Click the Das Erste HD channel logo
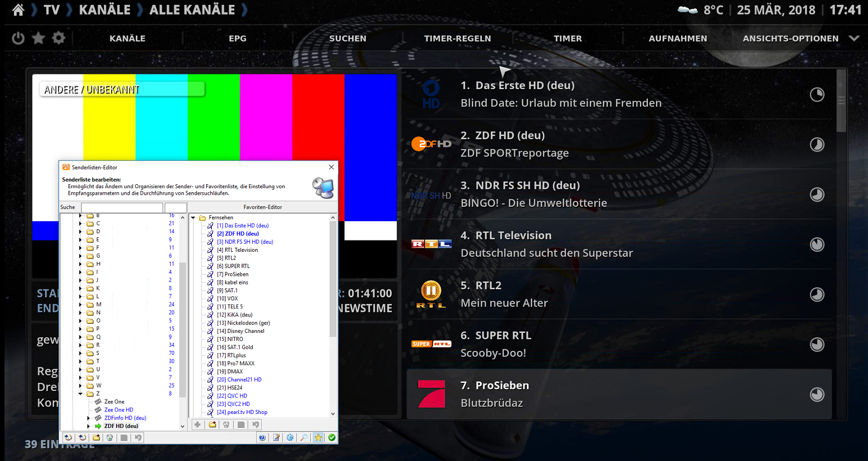 [431, 94]
